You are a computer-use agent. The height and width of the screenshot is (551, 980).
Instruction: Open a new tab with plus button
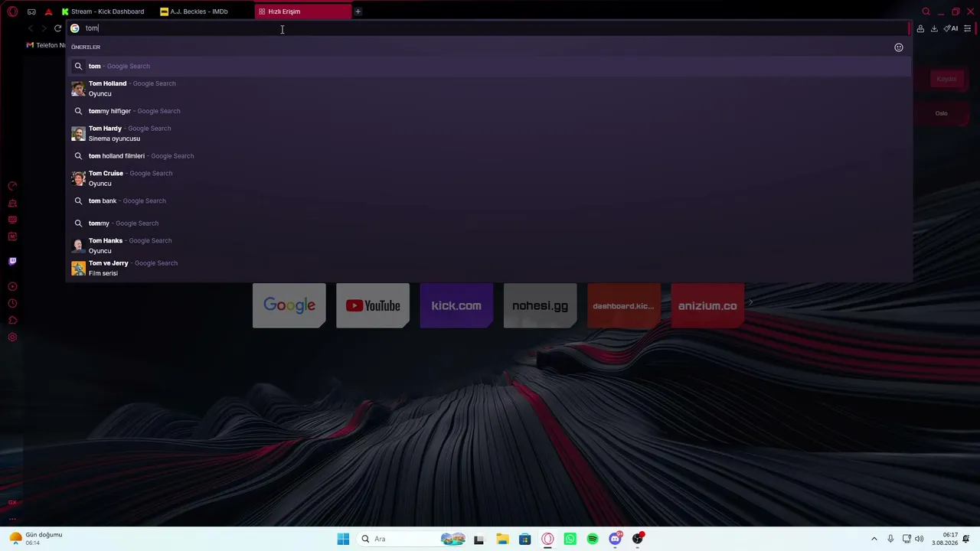click(358, 11)
